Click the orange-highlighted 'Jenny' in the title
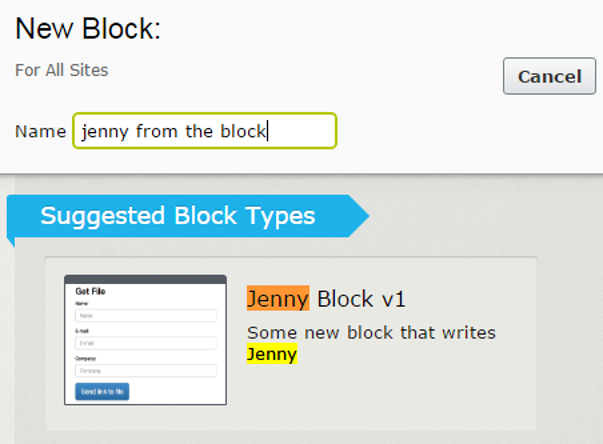 [277, 299]
